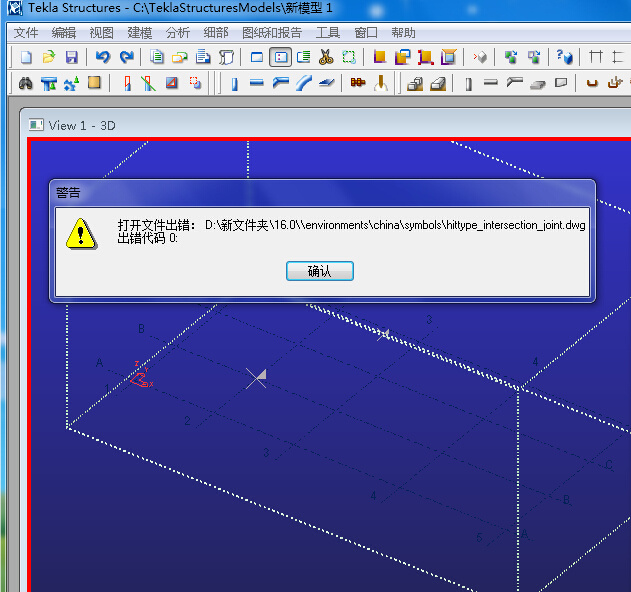Click the binoculars find icon

27,83
